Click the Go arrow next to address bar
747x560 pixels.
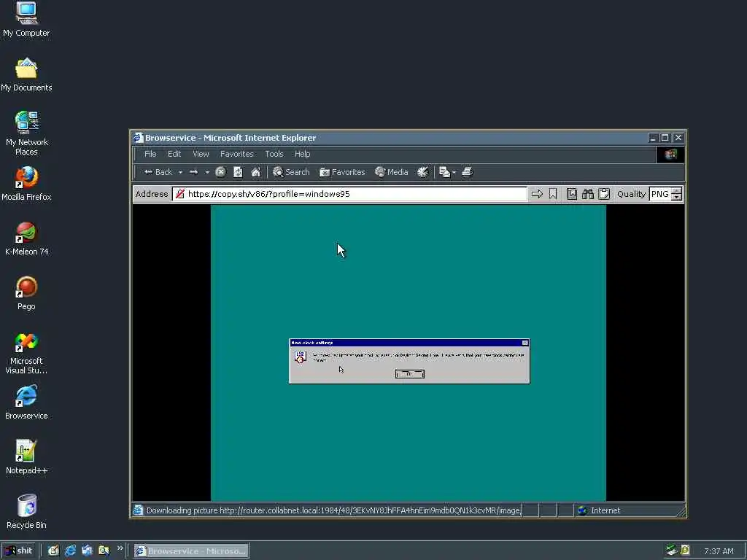point(537,194)
